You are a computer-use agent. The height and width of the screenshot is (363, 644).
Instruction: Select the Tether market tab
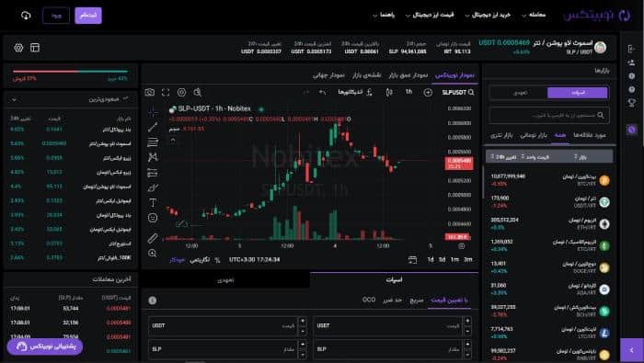[x=501, y=135]
